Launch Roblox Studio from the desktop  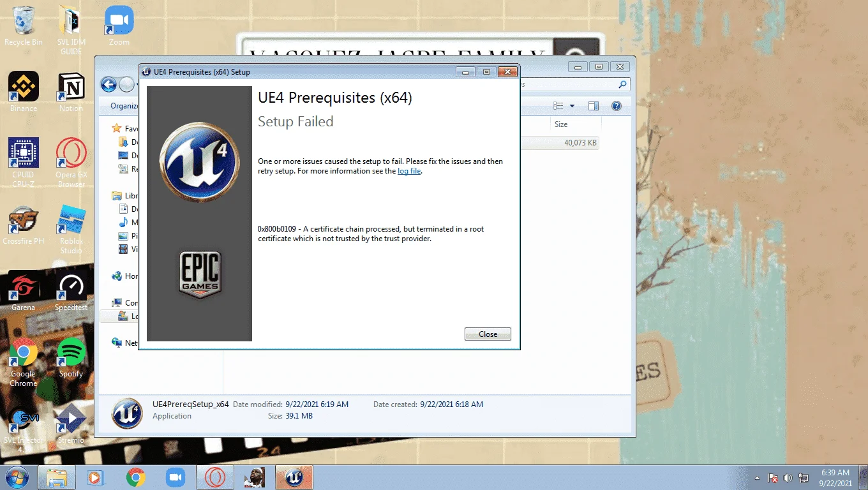coord(71,229)
